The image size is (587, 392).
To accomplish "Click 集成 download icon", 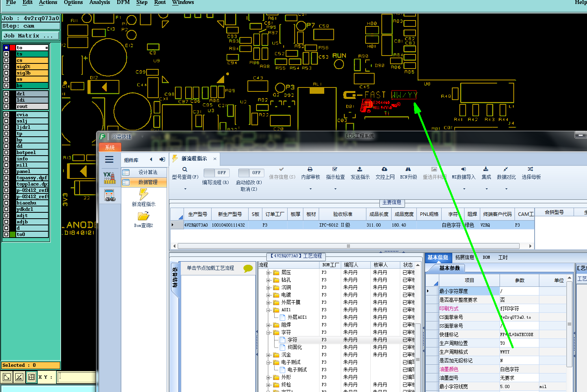I will [x=486, y=169].
